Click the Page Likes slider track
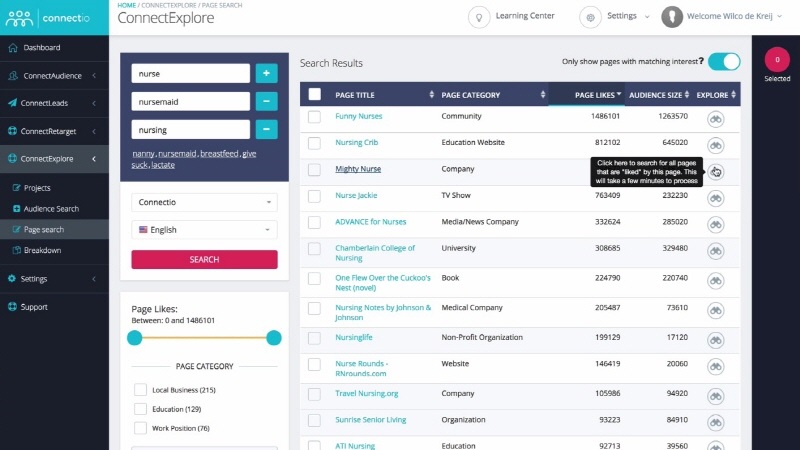The height and width of the screenshot is (450, 800). 204,338
